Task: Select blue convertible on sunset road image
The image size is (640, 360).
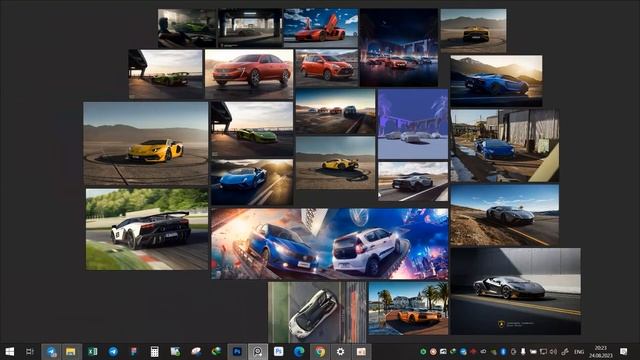Action: click(252, 182)
